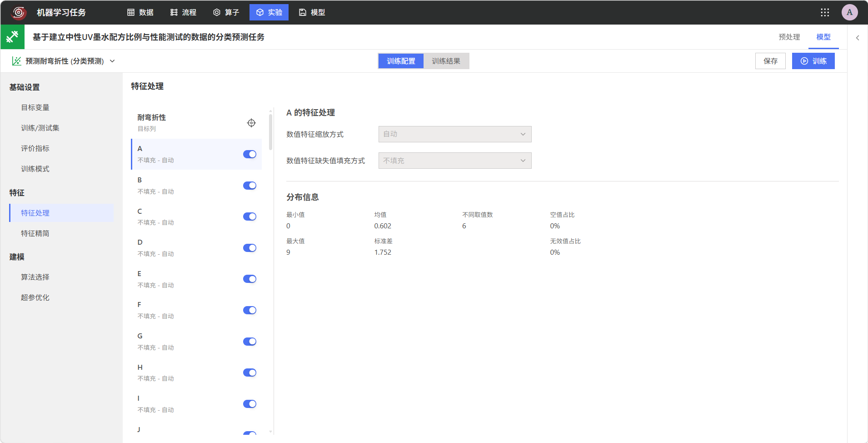Toggle feature A switch
This screenshot has height=443, width=868.
pyautogui.click(x=249, y=154)
